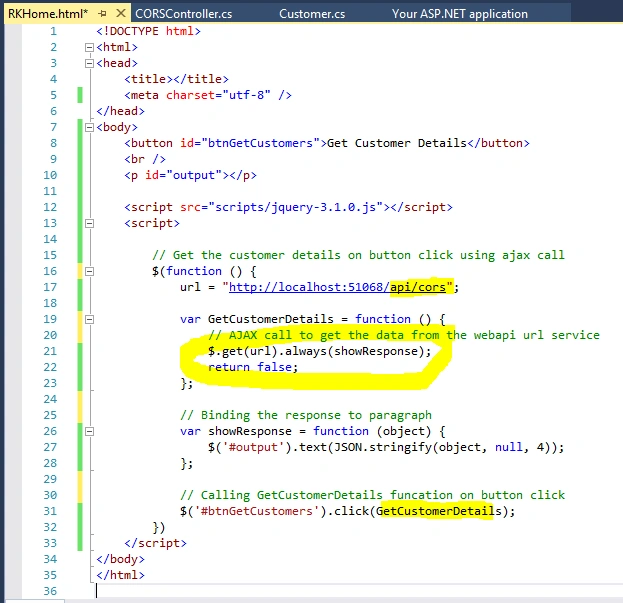Collapse the $(function () block outline

coord(89,272)
